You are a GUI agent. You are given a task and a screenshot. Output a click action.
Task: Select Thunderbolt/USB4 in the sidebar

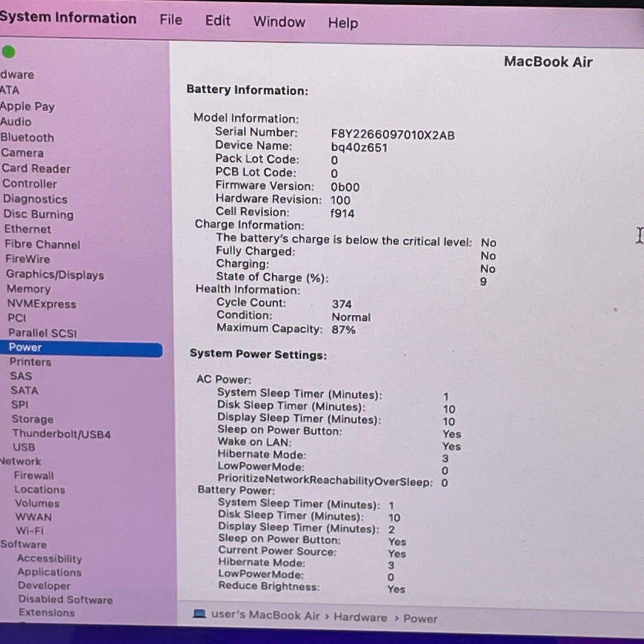61,434
